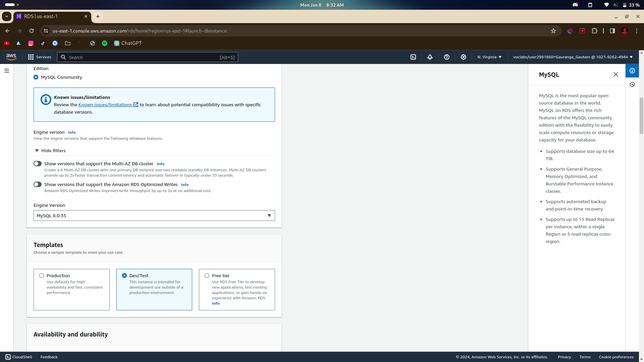Open AWS CloudShell icon in top navbar
The height and width of the screenshot is (362, 644).
click(413, 57)
